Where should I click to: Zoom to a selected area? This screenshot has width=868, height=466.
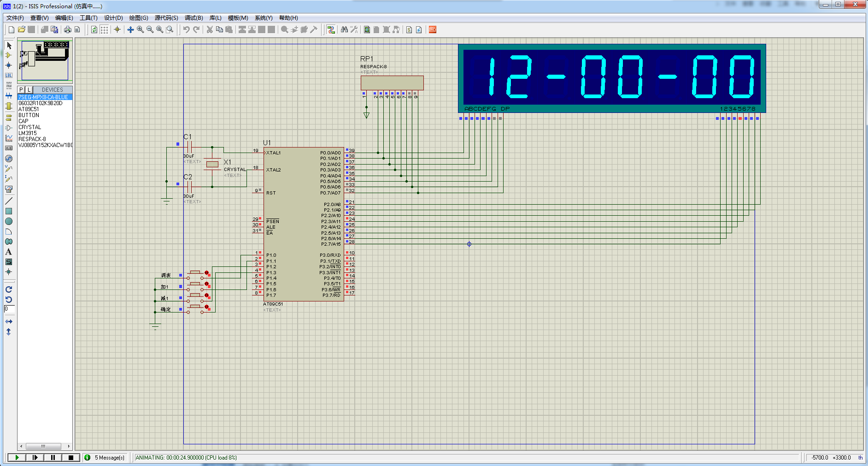[170, 29]
